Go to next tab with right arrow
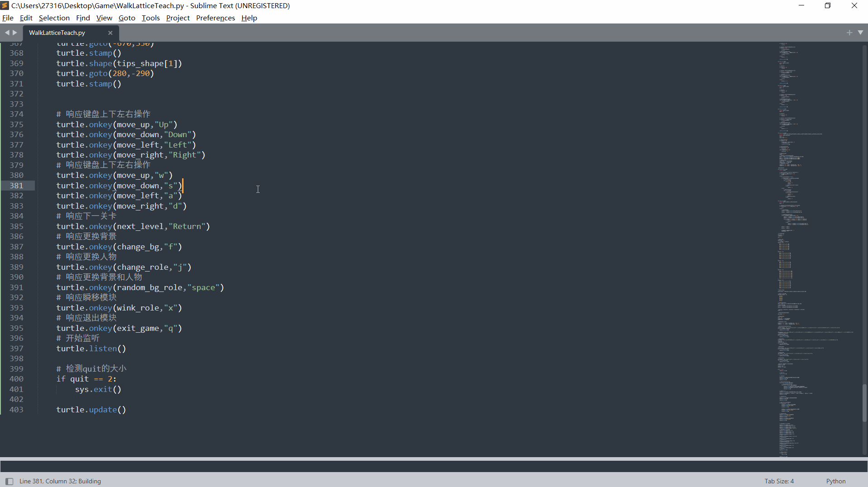This screenshot has width=868, height=487. (15, 33)
